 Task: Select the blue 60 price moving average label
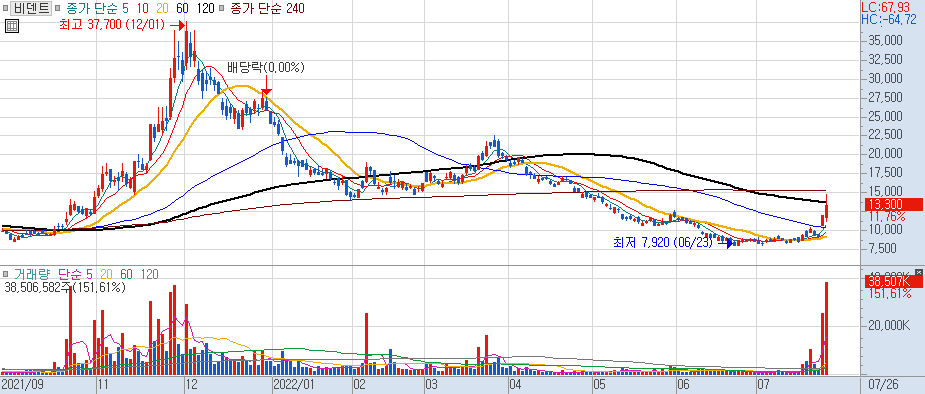pos(182,8)
